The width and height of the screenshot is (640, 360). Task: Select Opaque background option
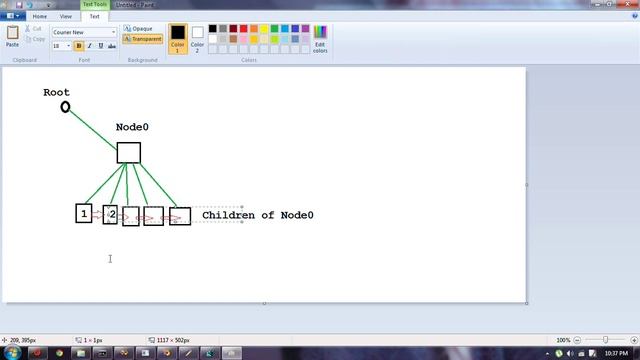[x=138, y=29]
